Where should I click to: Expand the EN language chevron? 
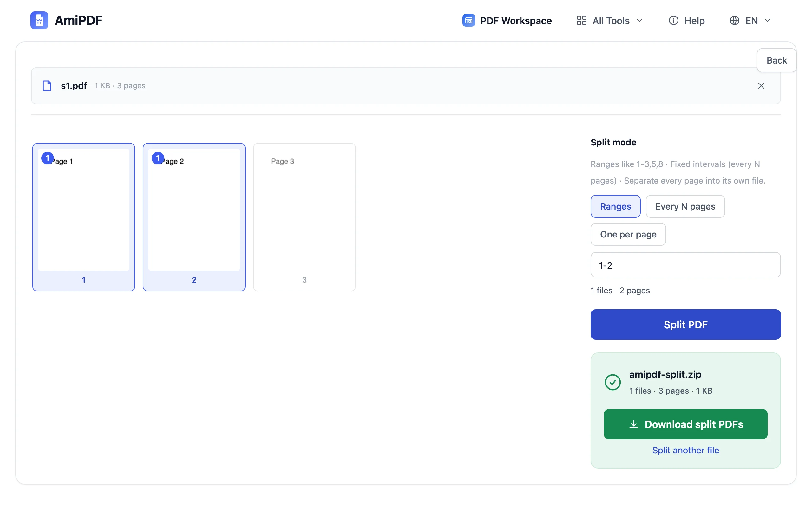tap(767, 21)
